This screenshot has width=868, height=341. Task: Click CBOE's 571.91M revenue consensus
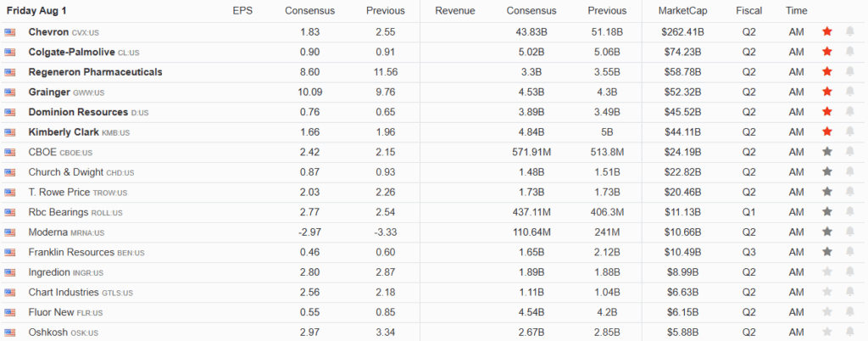point(531,152)
